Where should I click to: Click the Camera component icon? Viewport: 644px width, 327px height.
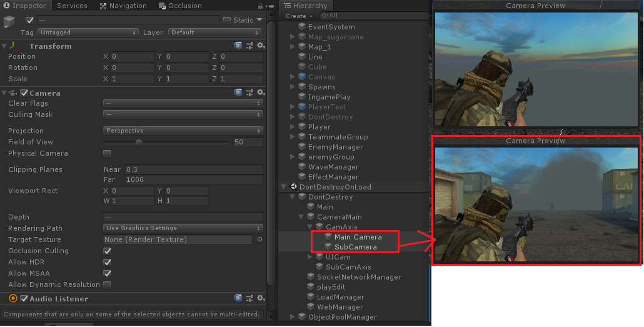point(13,93)
